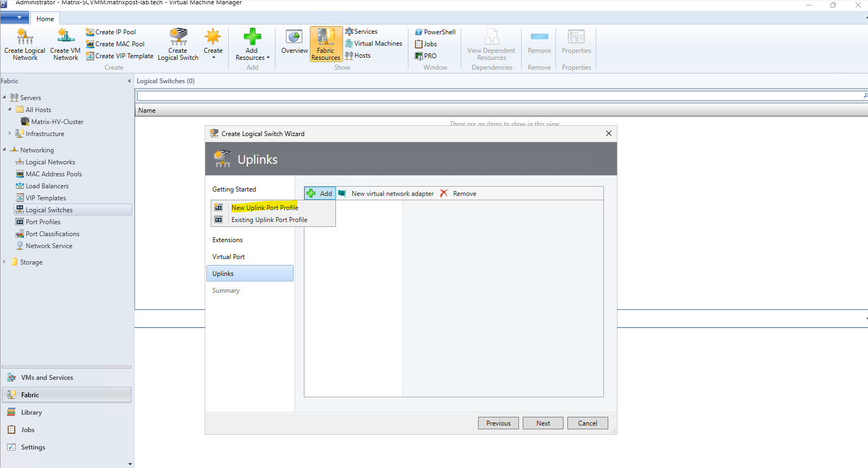Screen dimensions: 868x468
Task: Switch to Settings workspace
Action: point(66,447)
